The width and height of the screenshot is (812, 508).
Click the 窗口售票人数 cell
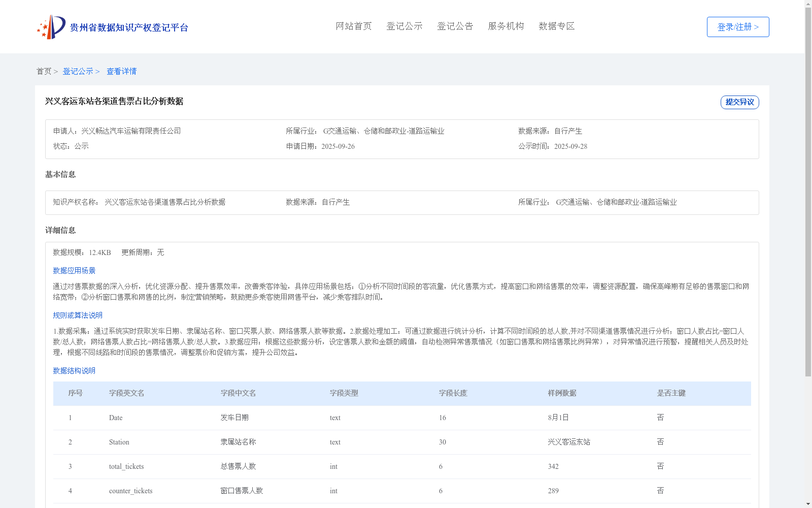click(x=242, y=491)
